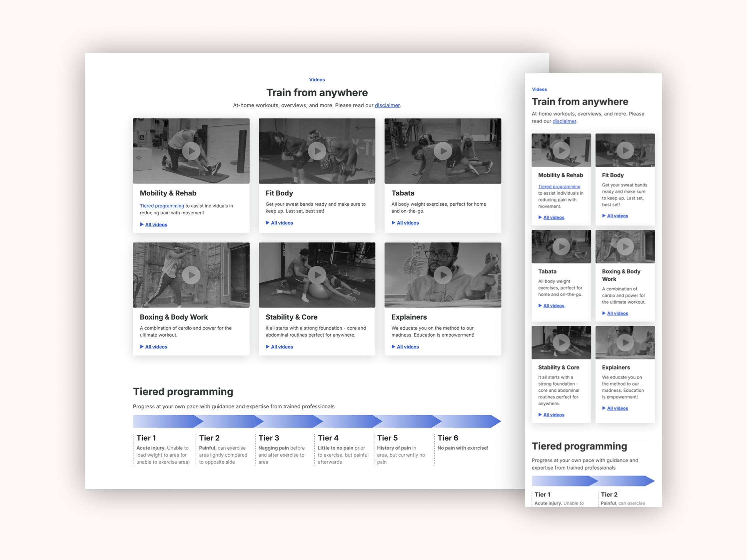Play Boxing & Body Work video in mobile view
This screenshot has width=747, height=560.
625,246
